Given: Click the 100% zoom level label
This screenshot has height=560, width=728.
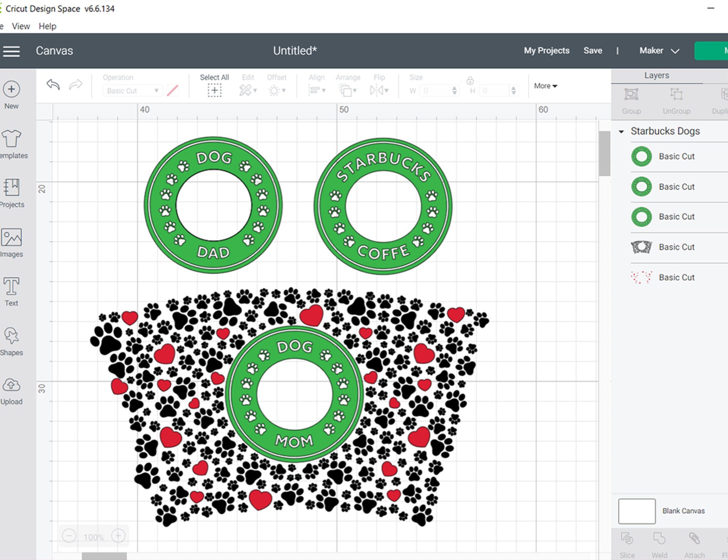Looking at the screenshot, I should tap(94, 537).
